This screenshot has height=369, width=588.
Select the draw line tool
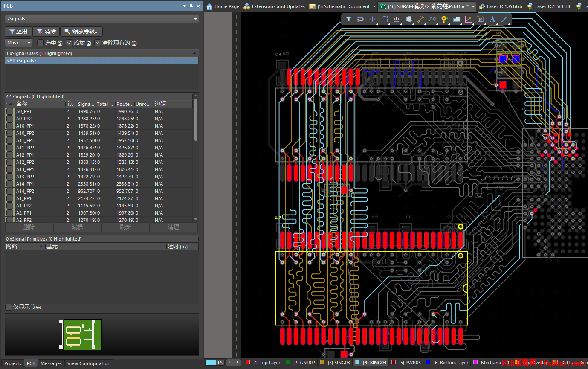[x=505, y=19]
